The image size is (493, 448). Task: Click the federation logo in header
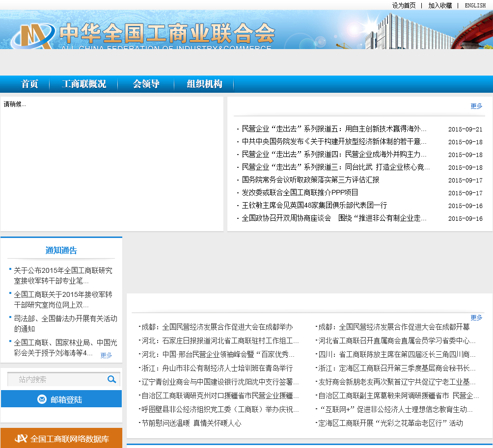[33, 35]
